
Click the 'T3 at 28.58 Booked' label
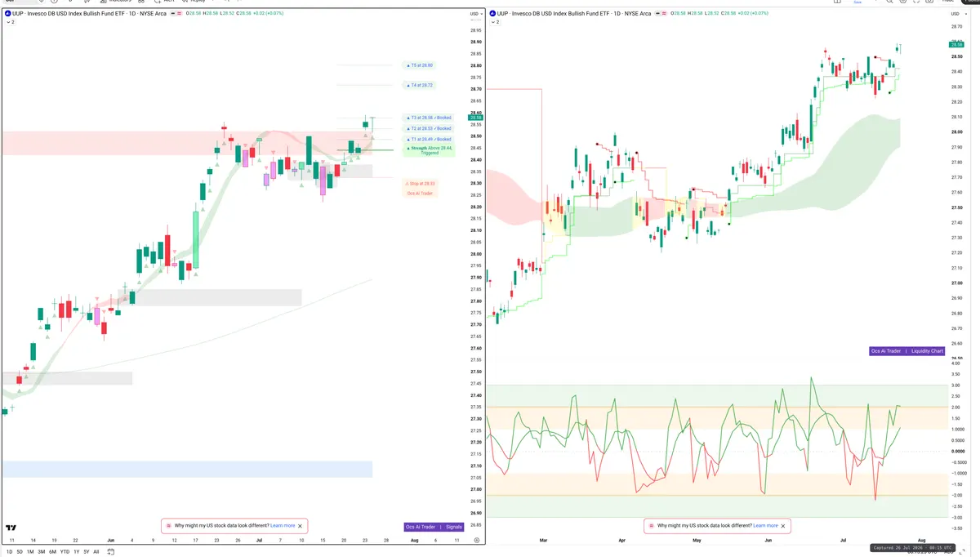coord(429,118)
